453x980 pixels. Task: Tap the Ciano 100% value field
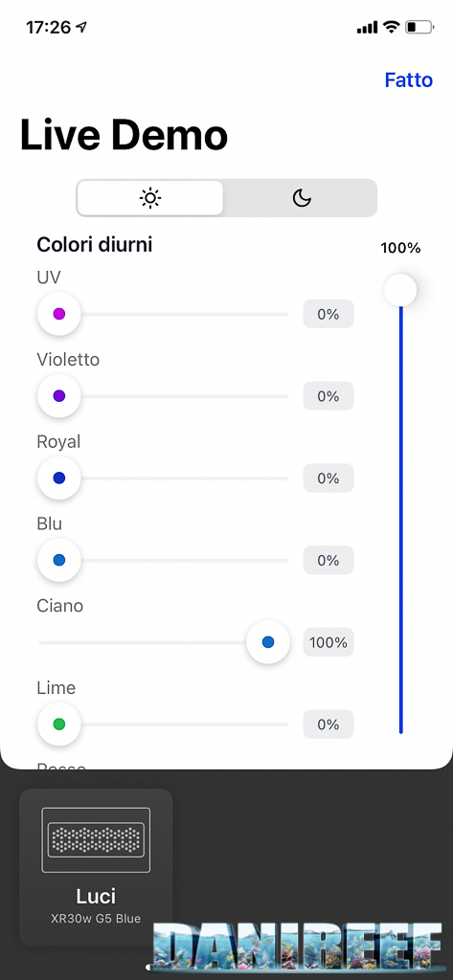328,642
